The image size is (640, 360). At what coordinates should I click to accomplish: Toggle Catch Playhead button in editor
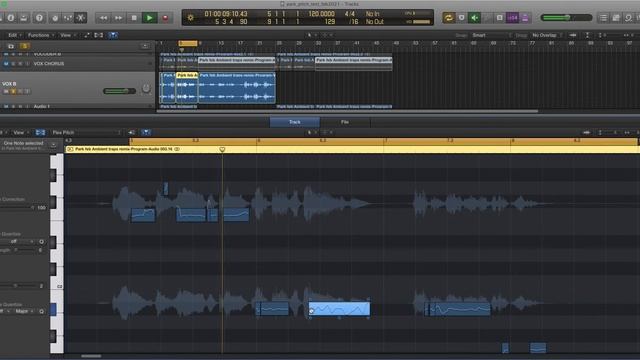pos(146,133)
